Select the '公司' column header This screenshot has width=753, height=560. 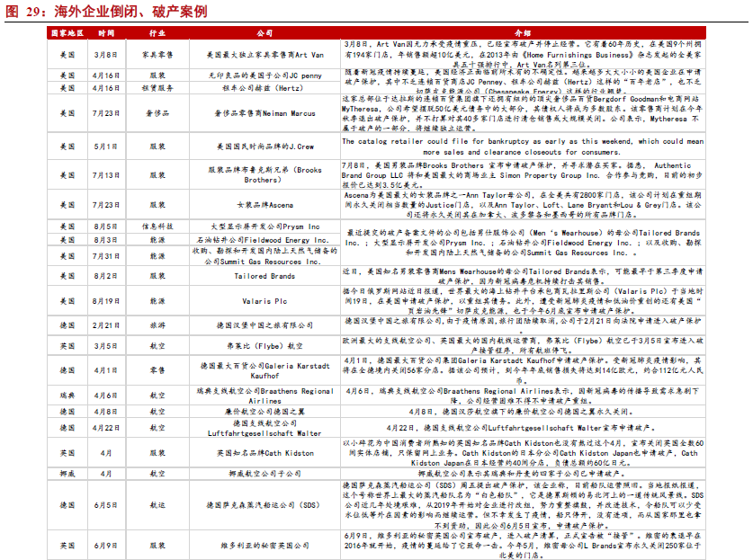pyautogui.click(x=264, y=33)
